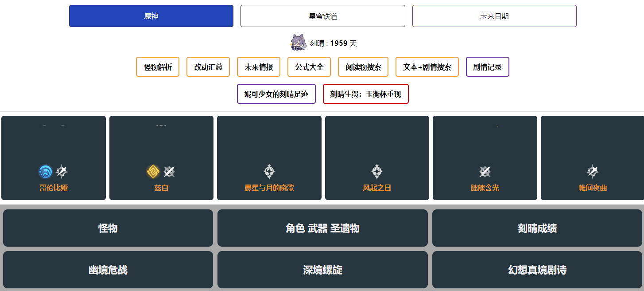Open the 深境螺旋 section
The height and width of the screenshot is (291, 644).
[x=322, y=270]
